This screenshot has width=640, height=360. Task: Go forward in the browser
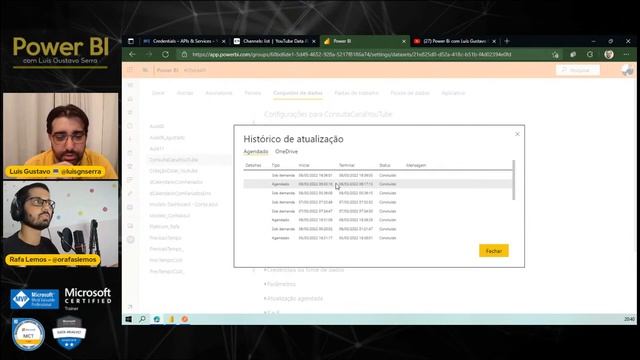[149, 54]
